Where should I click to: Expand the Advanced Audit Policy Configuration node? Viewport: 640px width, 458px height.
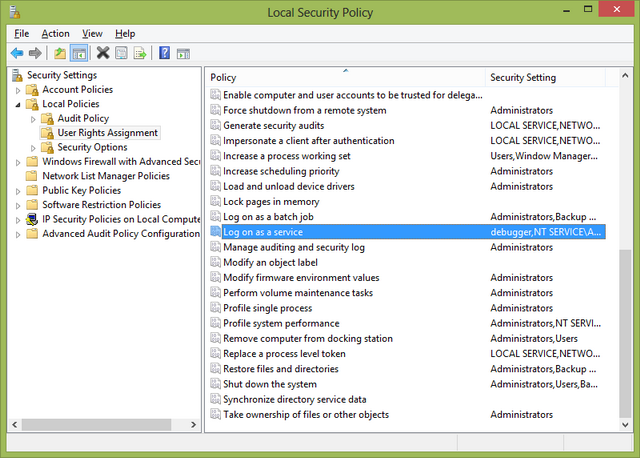(18, 234)
